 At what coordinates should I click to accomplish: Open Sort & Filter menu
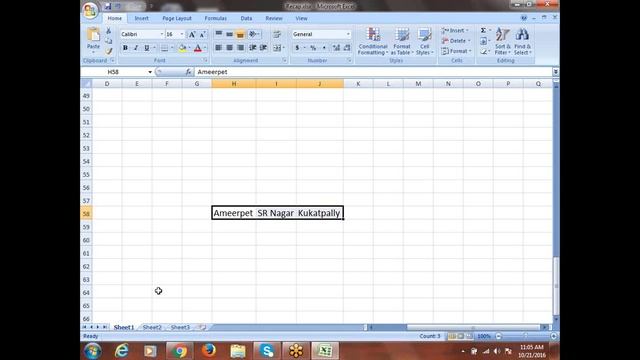tap(502, 41)
